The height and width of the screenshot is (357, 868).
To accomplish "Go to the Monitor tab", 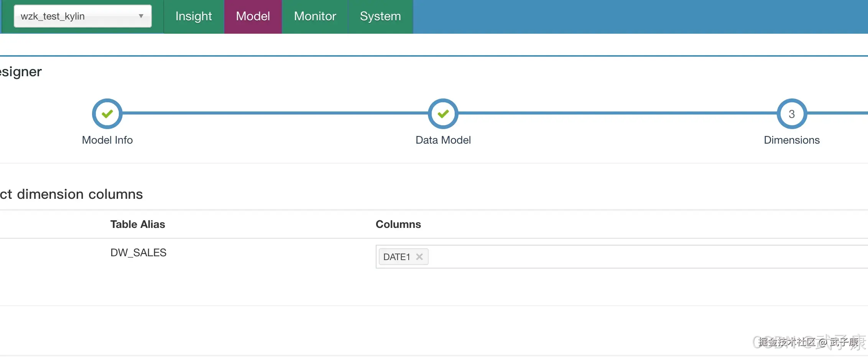I will pyautogui.click(x=315, y=16).
